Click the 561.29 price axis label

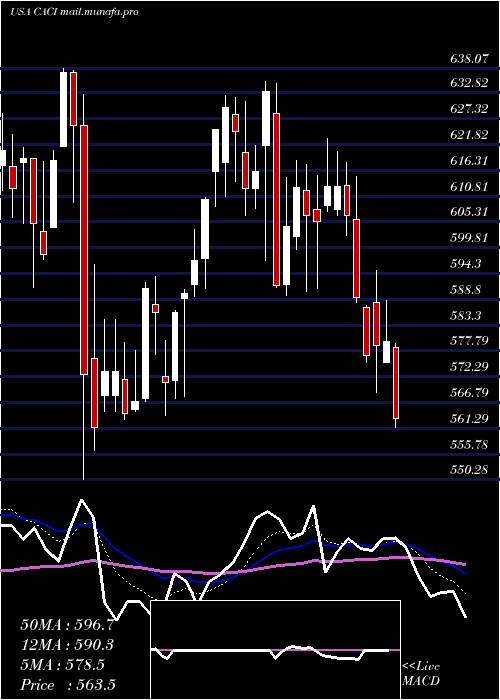(468, 418)
